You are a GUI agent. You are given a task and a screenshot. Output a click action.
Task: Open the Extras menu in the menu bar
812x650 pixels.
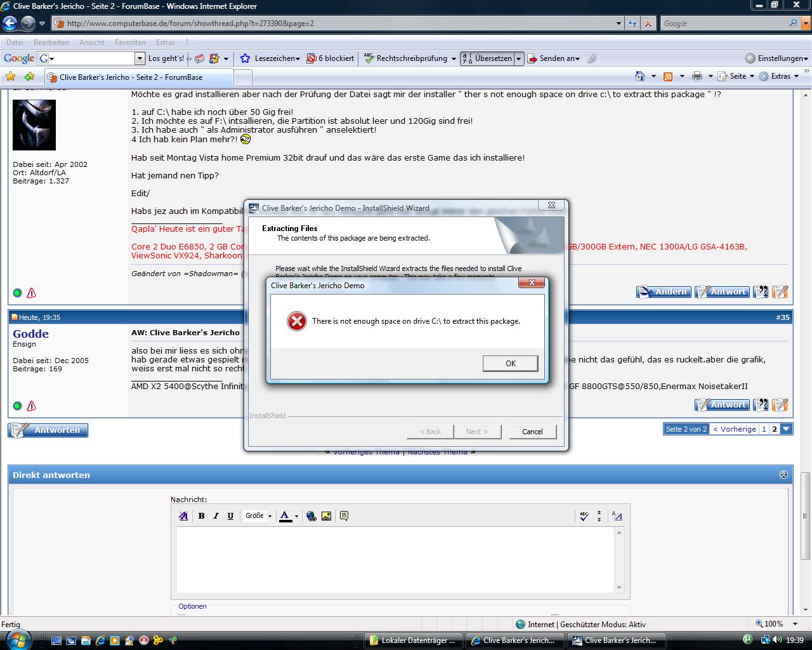coord(166,43)
